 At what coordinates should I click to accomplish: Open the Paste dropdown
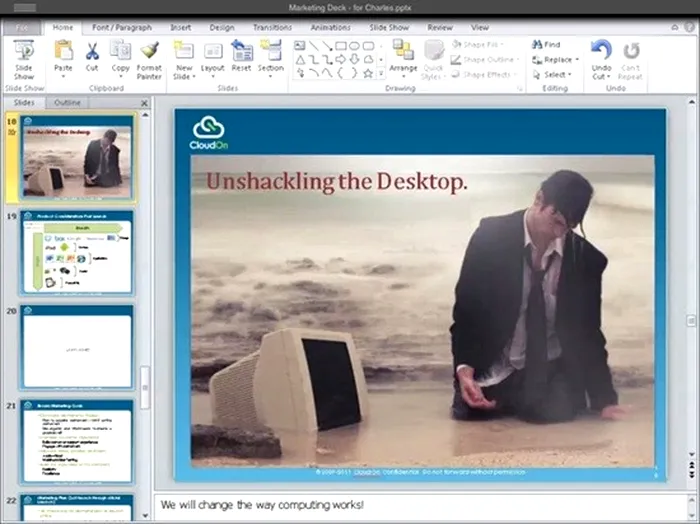click(x=63, y=75)
